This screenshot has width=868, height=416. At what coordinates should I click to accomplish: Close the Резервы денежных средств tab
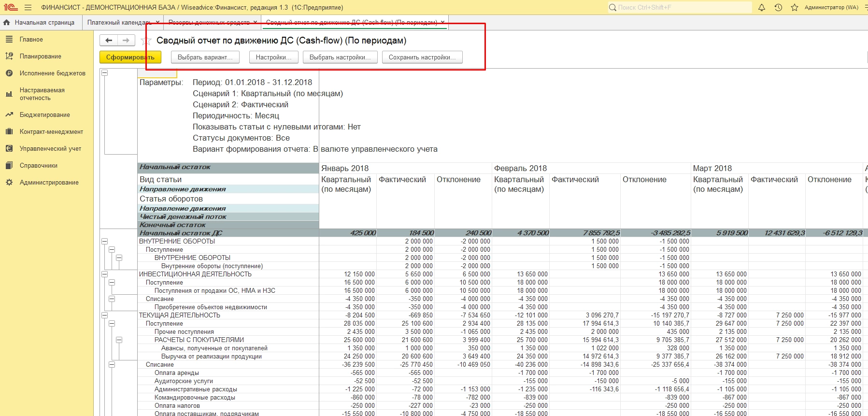click(x=256, y=22)
